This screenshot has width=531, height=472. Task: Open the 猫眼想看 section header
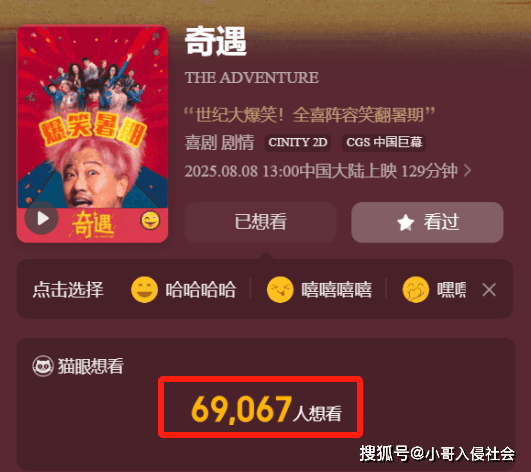(78, 366)
